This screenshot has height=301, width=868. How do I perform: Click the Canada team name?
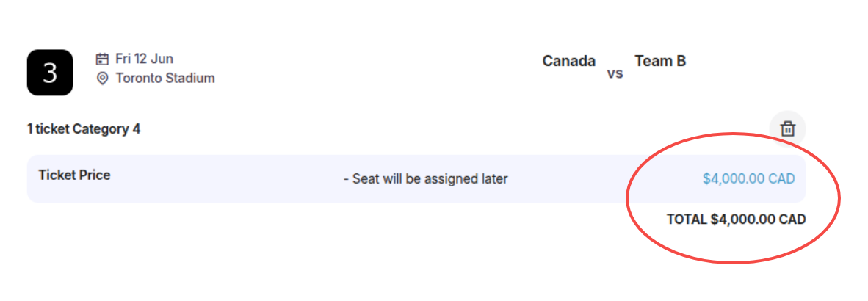click(x=568, y=61)
